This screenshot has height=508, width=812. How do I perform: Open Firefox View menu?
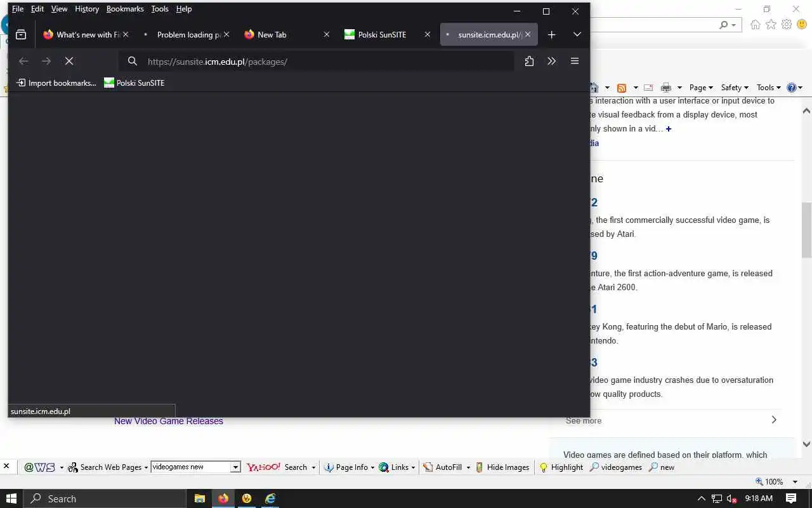click(59, 9)
